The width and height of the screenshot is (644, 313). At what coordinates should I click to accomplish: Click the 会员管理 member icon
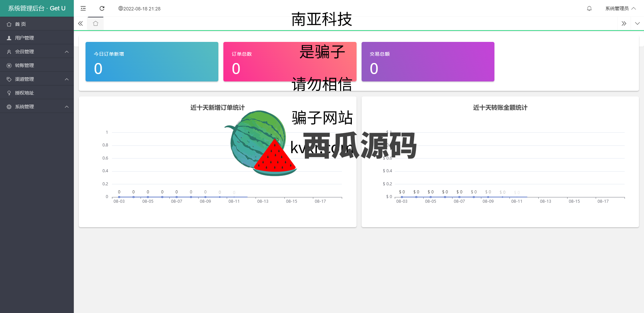[x=9, y=52]
